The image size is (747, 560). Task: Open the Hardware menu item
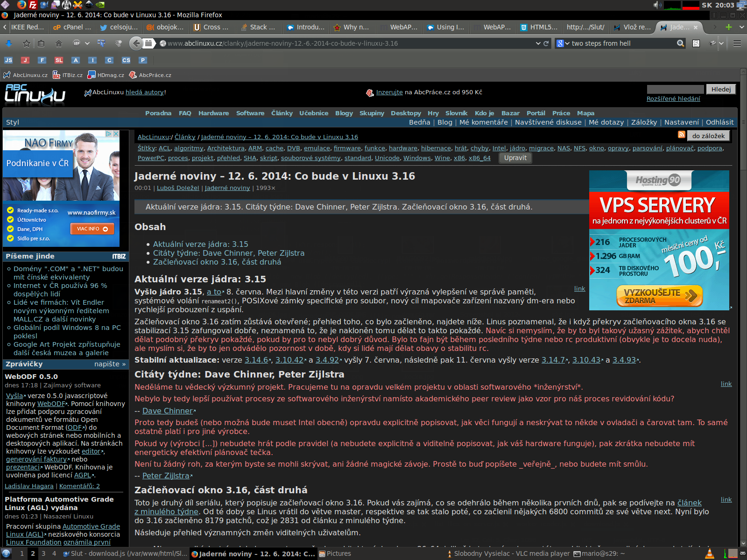pos(213,113)
